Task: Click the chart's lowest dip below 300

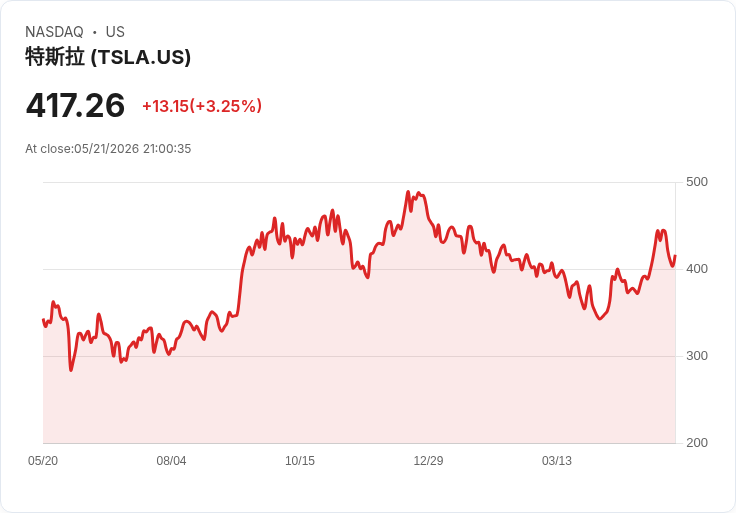Action: pos(71,370)
